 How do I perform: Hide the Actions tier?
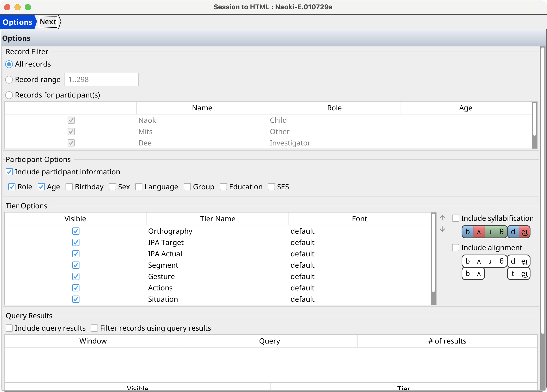[x=76, y=288]
